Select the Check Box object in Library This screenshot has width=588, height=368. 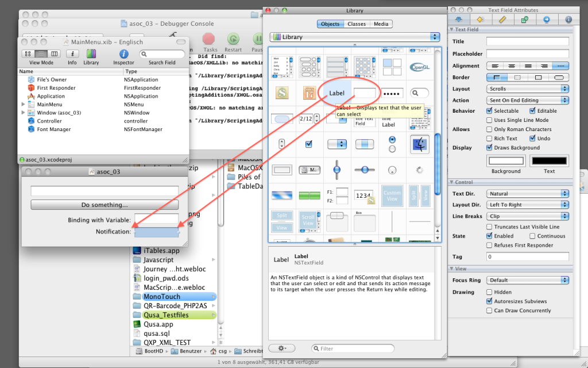tap(308, 144)
